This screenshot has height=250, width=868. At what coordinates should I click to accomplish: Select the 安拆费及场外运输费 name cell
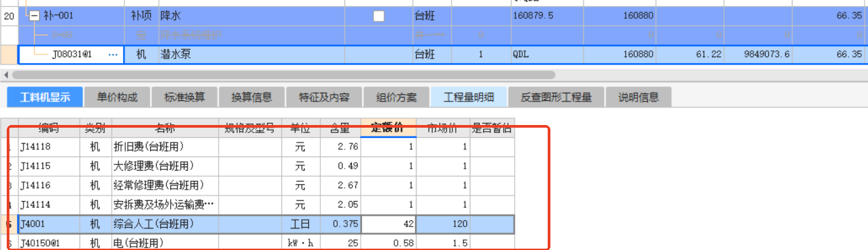coord(166,205)
